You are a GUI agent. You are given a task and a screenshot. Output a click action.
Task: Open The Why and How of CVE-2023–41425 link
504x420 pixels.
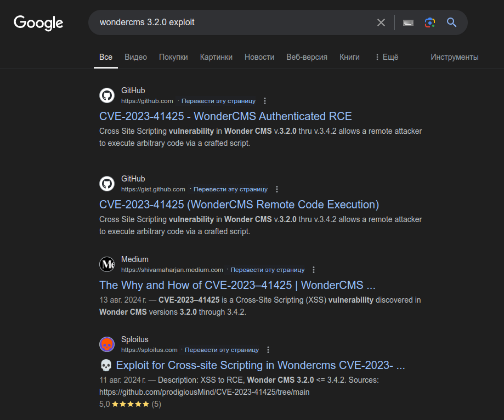coord(237,285)
